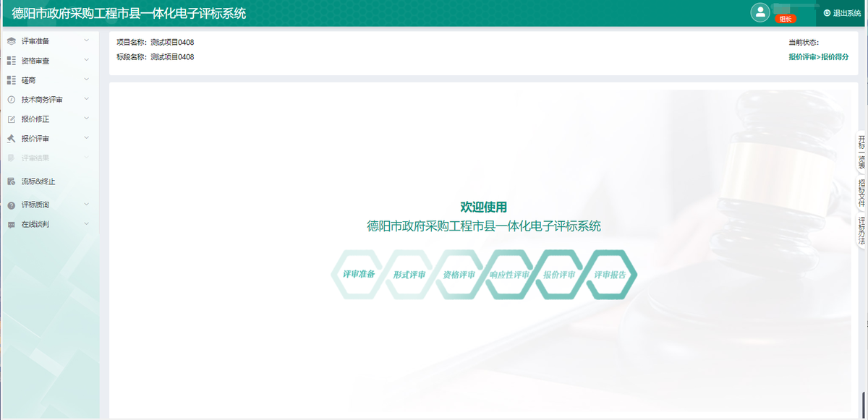Click the 流标&终止 document icon
Screen dimensions: 868x420
tap(11, 181)
